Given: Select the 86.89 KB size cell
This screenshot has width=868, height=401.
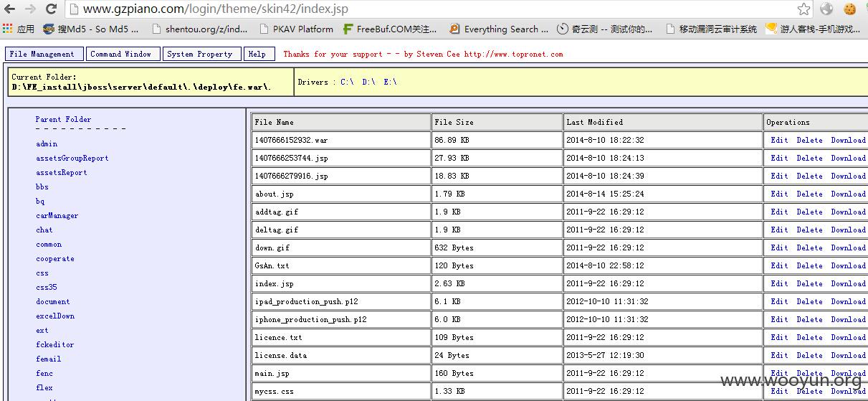Looking at the screenshot, I should (497, 140).
